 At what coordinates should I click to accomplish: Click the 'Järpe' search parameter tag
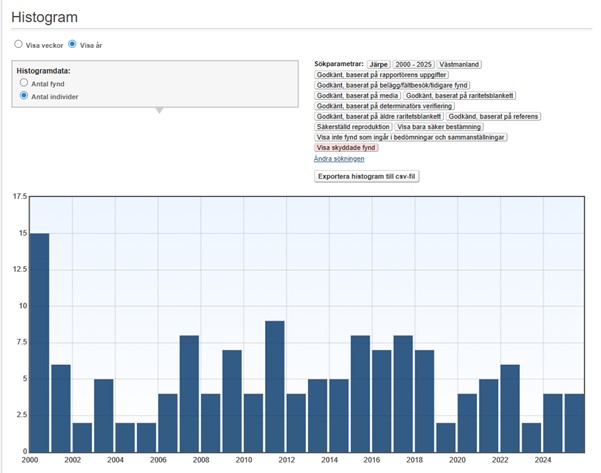pyautogui.click(x=378, y=64)
